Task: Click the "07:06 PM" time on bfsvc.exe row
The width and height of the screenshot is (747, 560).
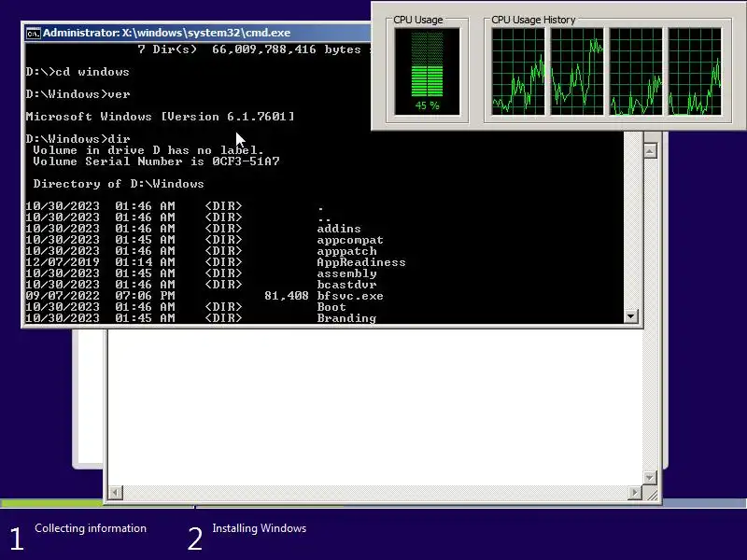Action: click(145, 296)
